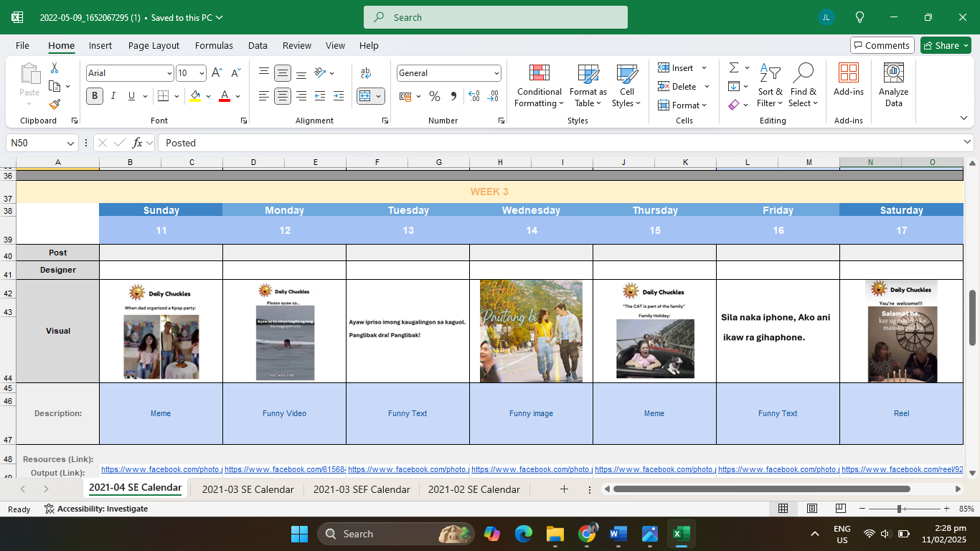980x551 pixels.
Task: Click the Increase Font Size icon
Action: pyautogui.click(x=216, y=73)
